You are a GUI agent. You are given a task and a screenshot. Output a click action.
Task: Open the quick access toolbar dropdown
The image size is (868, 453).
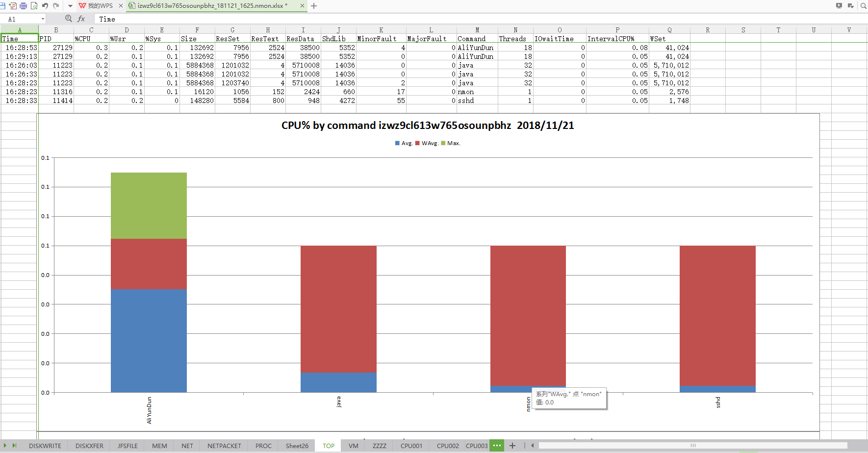click(x=70, y=6)
